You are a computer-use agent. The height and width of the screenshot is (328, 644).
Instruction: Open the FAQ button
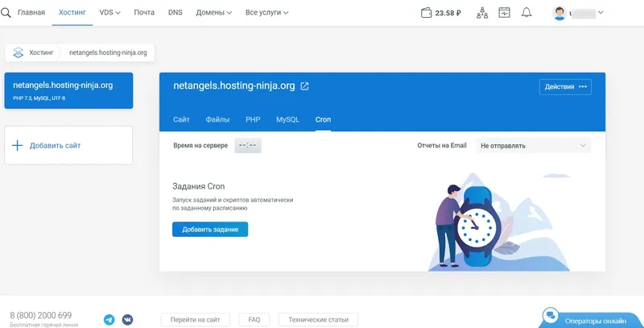click(x=254, y=319)
